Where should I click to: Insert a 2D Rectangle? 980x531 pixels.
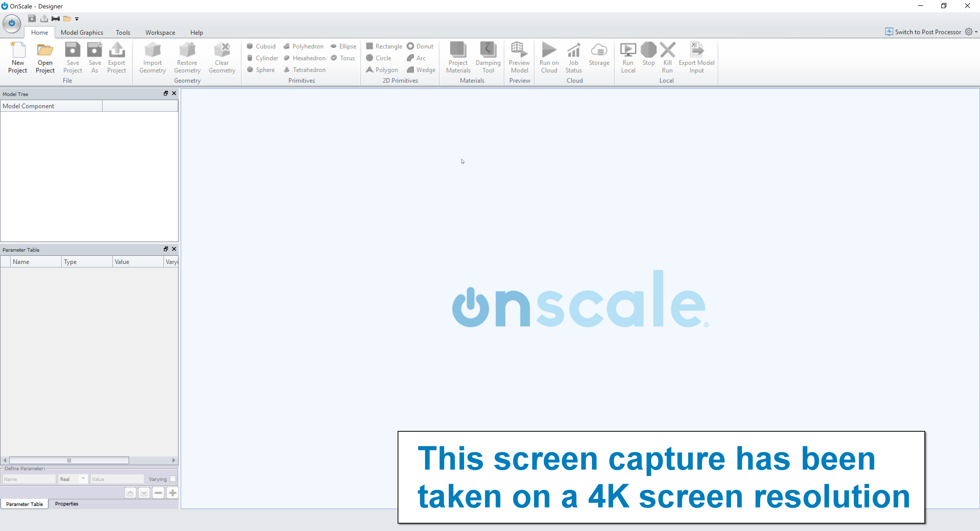(384, 46)
